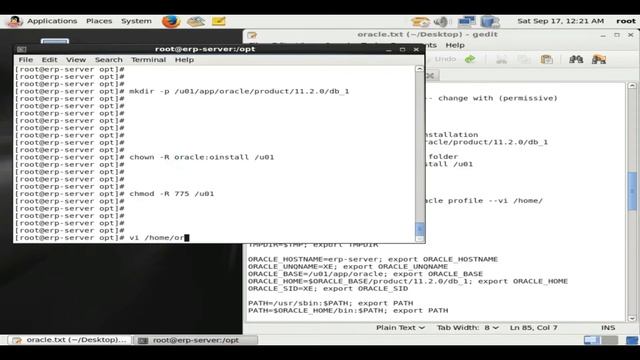This screenshot has width=640, height=360.
Task: Click the mkdir -p command line
Action: coord(239,91)
